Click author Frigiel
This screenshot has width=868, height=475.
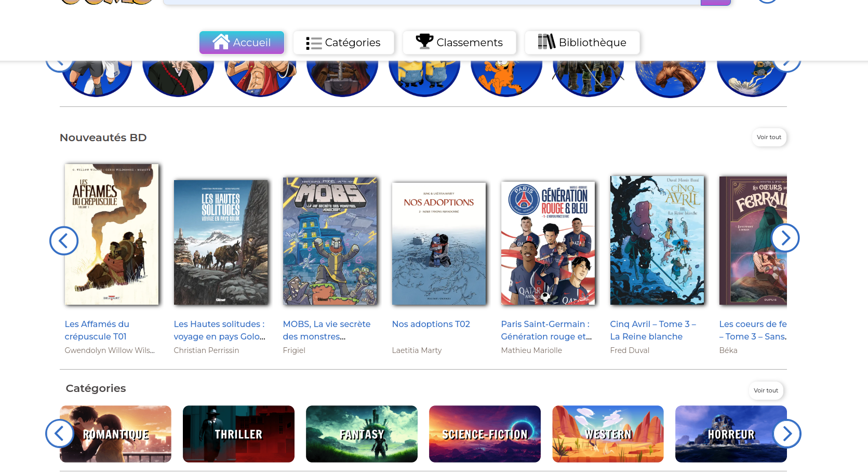[x=294, y=350]
